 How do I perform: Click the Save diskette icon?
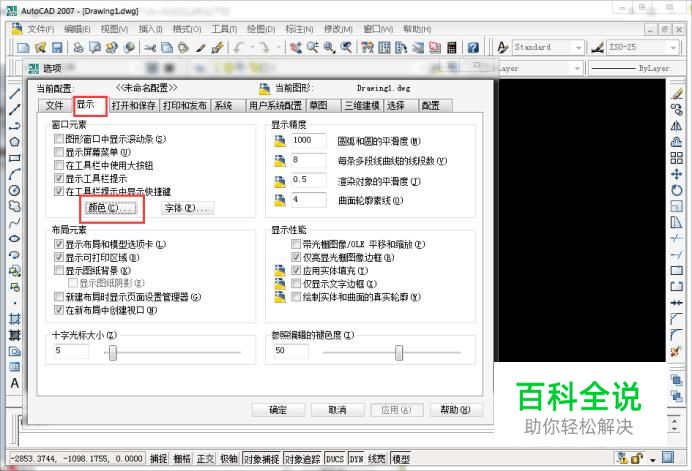57,47
